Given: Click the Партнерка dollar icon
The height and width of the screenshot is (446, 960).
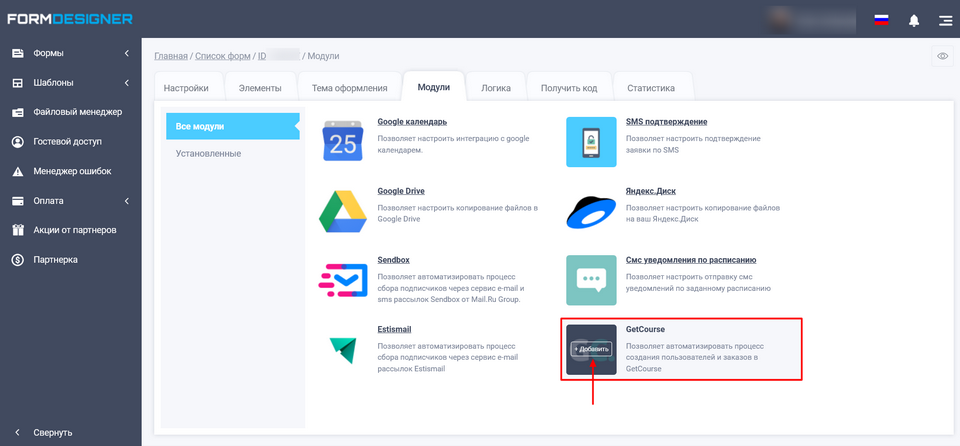Looking at the screenshot, I should 18,260.
